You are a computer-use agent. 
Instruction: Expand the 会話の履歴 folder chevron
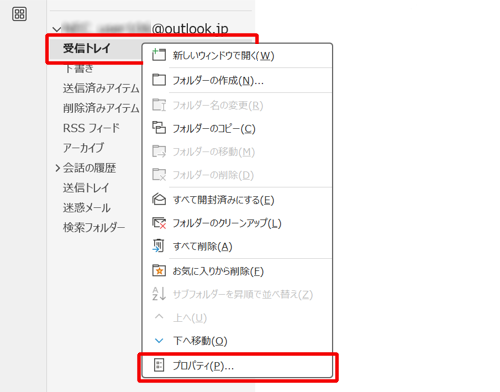(x=58, y=168)
